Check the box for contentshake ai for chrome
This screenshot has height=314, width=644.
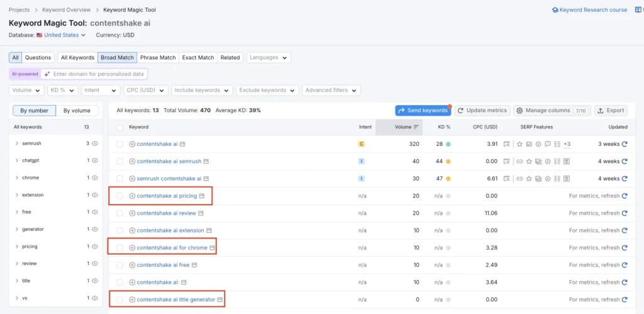pyautogui.click(x=119, y=248)
